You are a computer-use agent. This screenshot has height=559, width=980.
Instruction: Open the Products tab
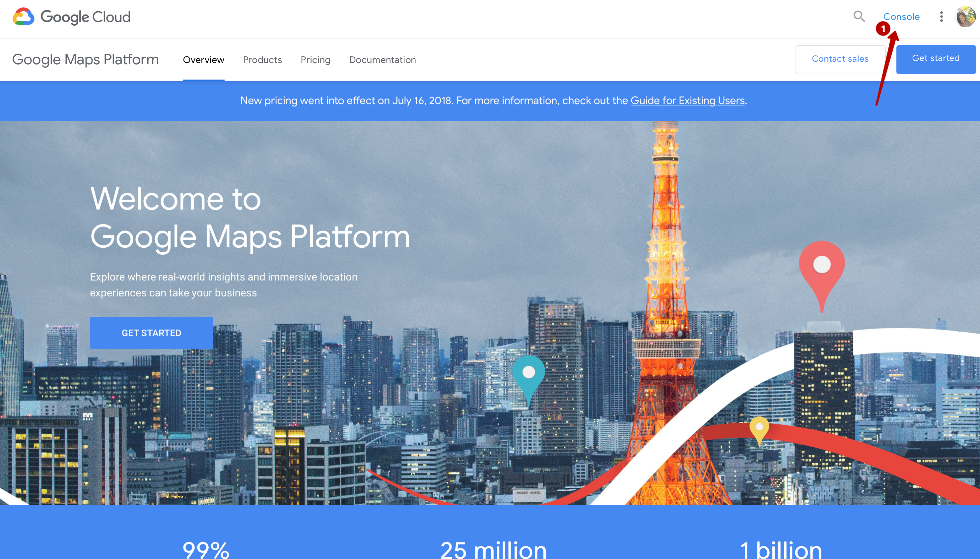click(262, 60)
